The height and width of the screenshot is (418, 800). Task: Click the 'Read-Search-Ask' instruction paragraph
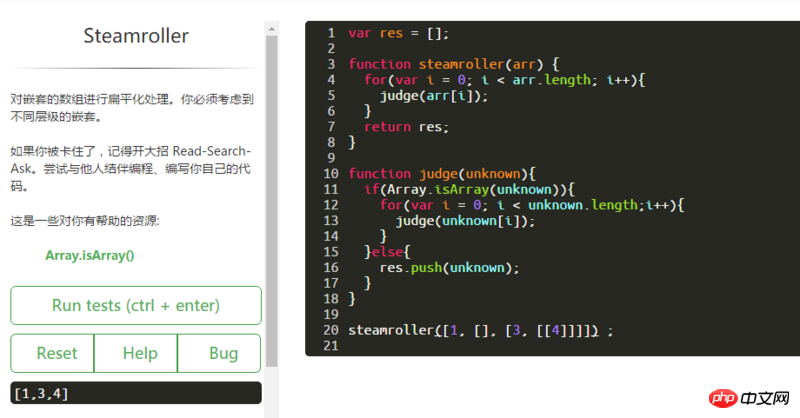pos(131,169)
